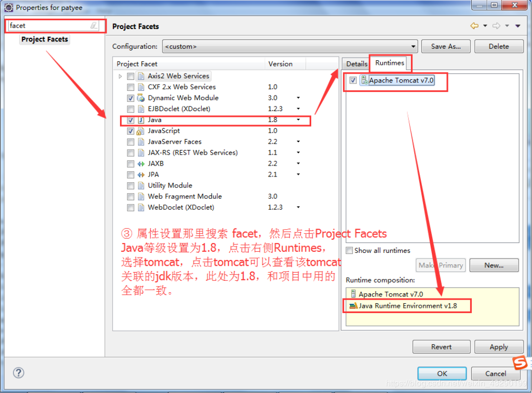Click the CXF 2.x Web Services file icon

pos(141,87)
